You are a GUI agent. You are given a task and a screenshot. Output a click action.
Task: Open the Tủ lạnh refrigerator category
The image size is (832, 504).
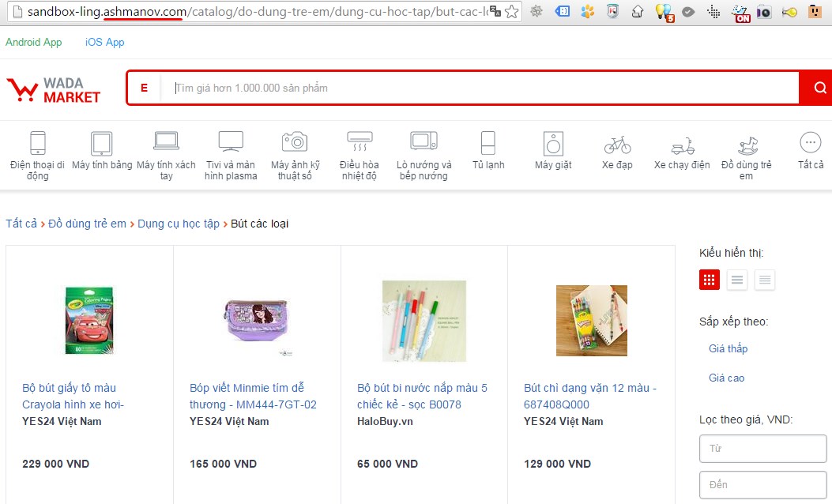[x=488, y=144]
